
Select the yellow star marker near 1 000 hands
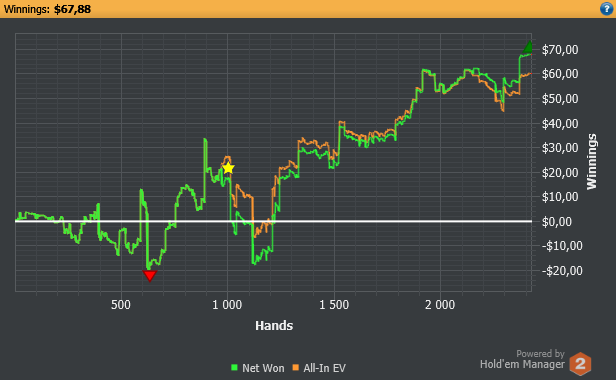tap(228, 168)
